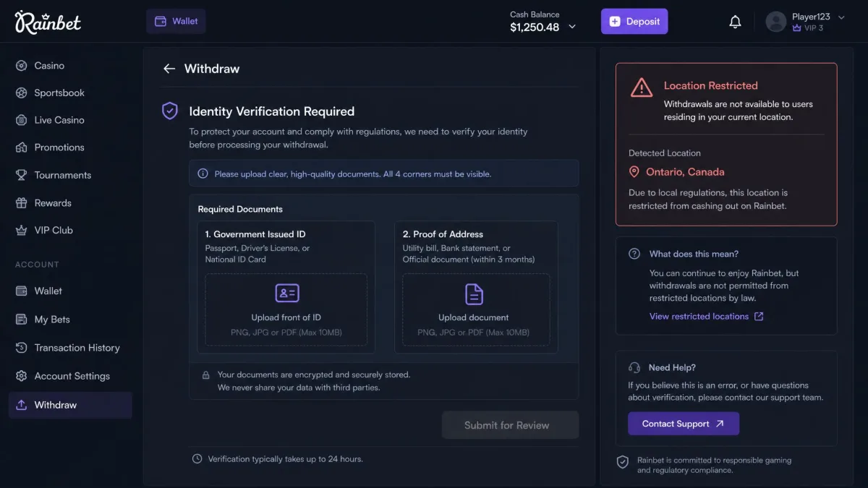
Task: Click the $1,250.48 balance amount
Action: point(535,27)
